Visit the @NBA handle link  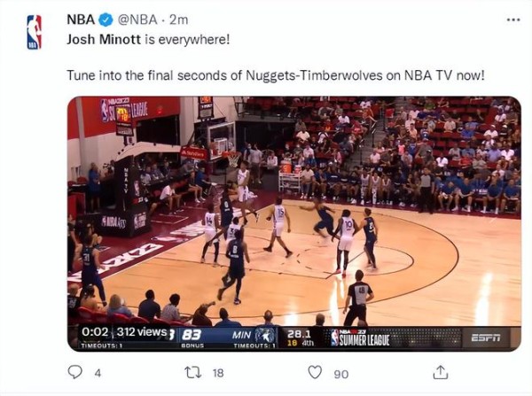pyautogui.click(x=137, y=20)
